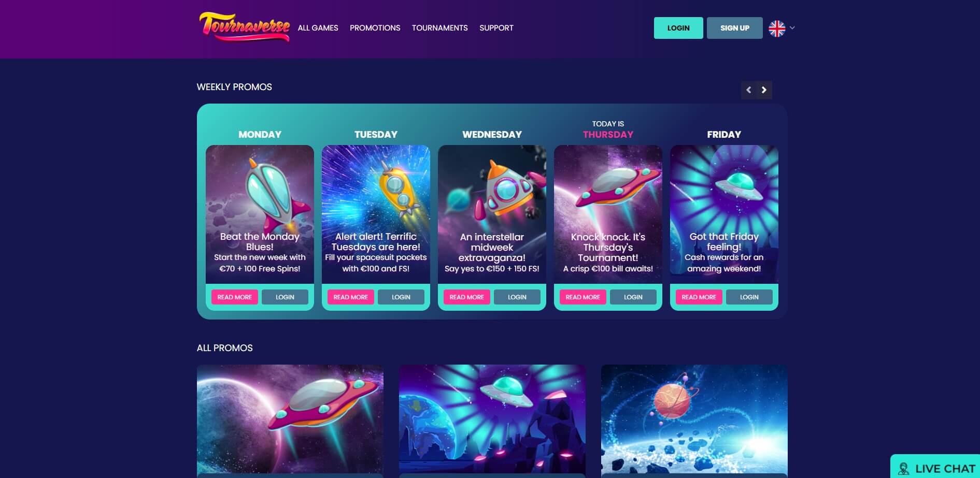
Task: Click Login under the Friday promo
Action: tap(749, 297)
